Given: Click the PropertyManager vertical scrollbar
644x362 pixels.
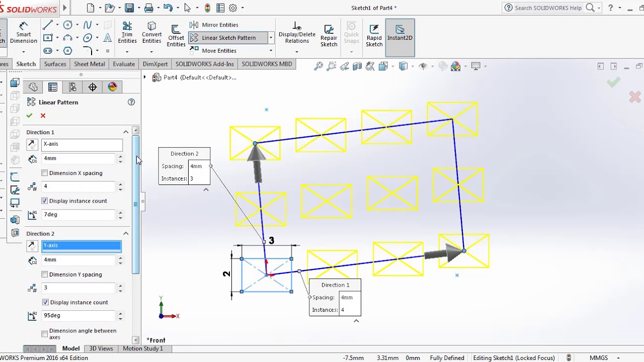Looking at the screenshot, I should (135, 205).
